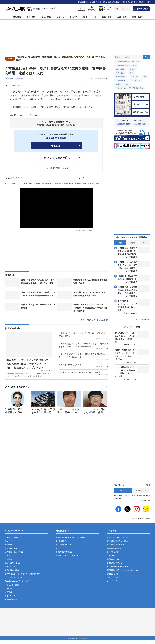Screen dimensions: 155x644
Task: Click the 投稿・お問い合わせはこちら banner
Action: pos(132,135)
